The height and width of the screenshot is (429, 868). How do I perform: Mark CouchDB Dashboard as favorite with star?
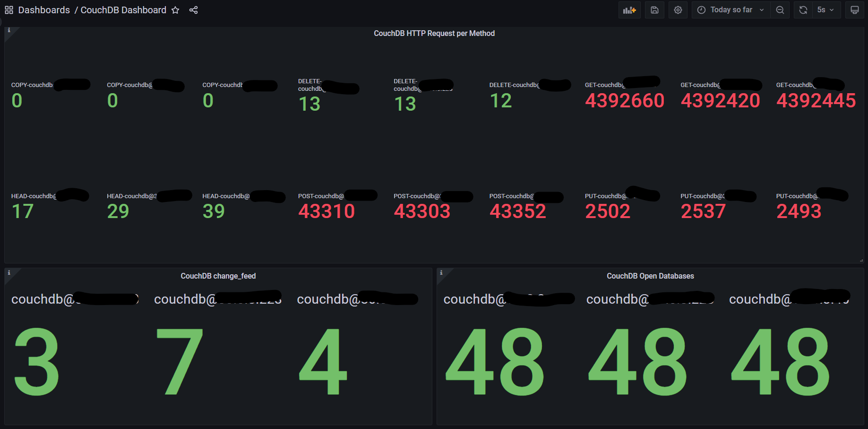(175, 10)
